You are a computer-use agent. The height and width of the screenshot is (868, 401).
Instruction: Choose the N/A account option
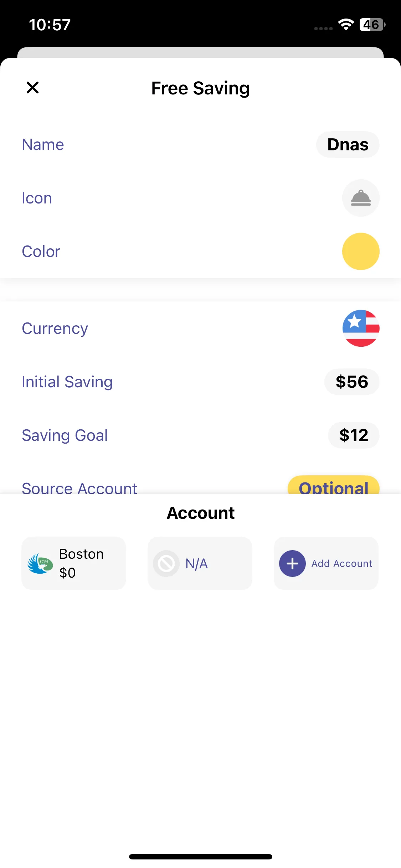(200, 563)
